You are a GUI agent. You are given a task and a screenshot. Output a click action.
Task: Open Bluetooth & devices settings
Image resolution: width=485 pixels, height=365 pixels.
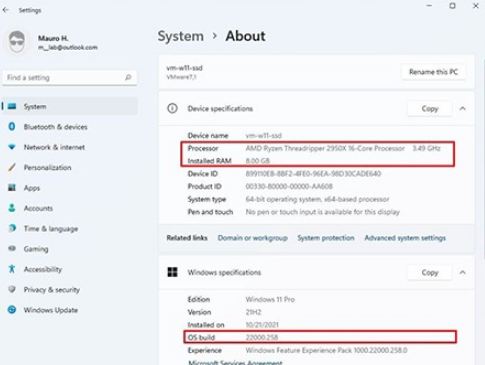(55, 127)
